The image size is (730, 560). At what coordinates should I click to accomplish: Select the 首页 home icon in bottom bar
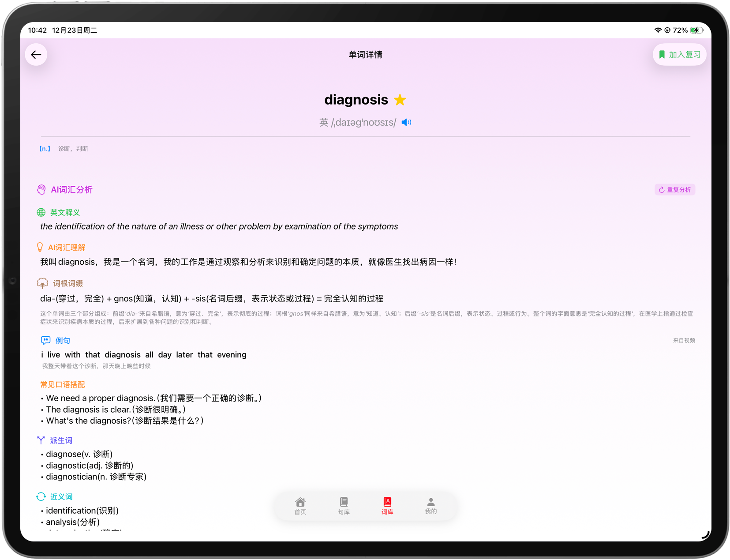(x=300, y=502)
